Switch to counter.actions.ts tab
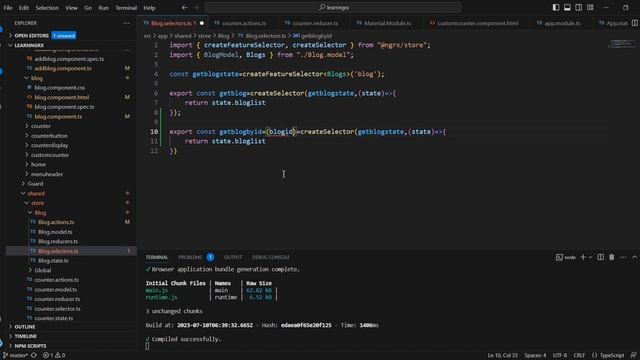The image size is (640, 360). pyautogui.click(x=243, y=23)
